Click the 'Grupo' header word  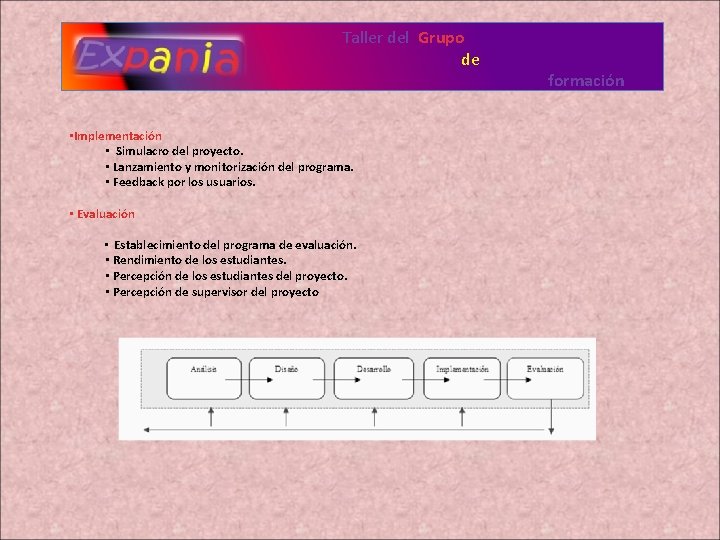[441, 38]
